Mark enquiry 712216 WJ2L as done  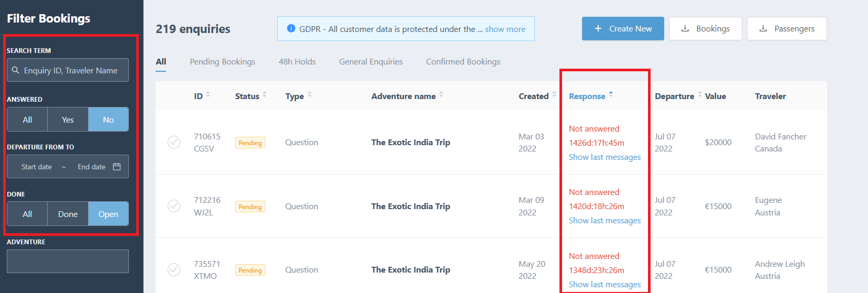coord(174,206)
